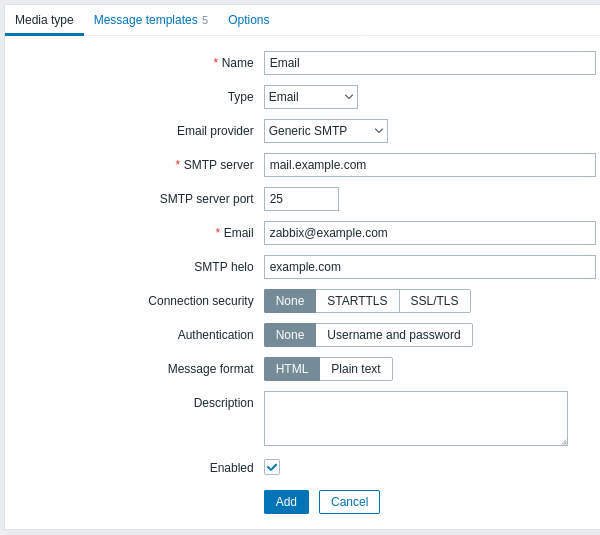This screenshot has height=535, width=600.
Task: Click the zabbix@example.com Email field
Action: coord(429,233)
